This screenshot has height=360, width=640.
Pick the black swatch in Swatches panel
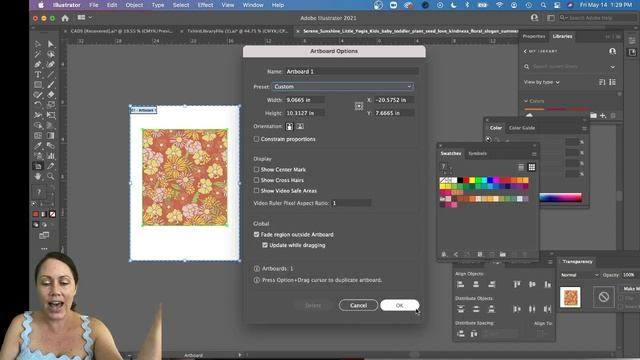click(x=460, y=180)
